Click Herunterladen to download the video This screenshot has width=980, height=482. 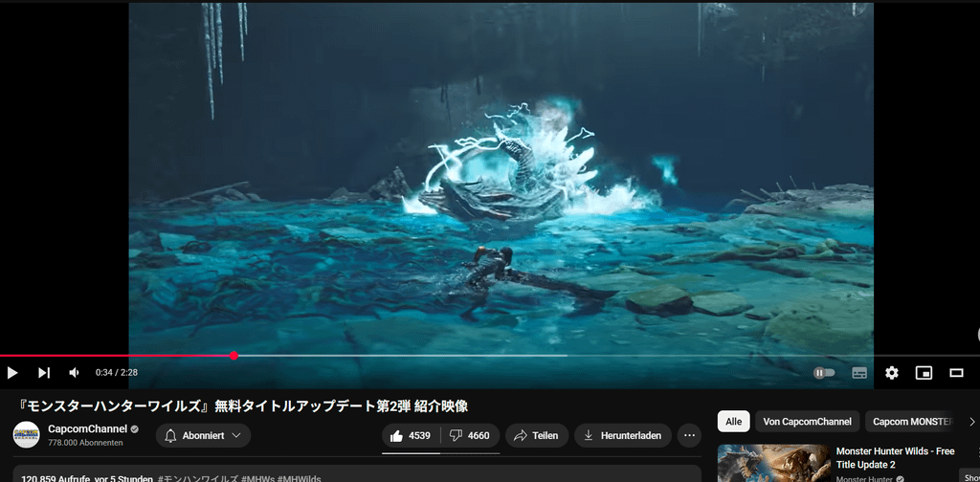point(622,436)
